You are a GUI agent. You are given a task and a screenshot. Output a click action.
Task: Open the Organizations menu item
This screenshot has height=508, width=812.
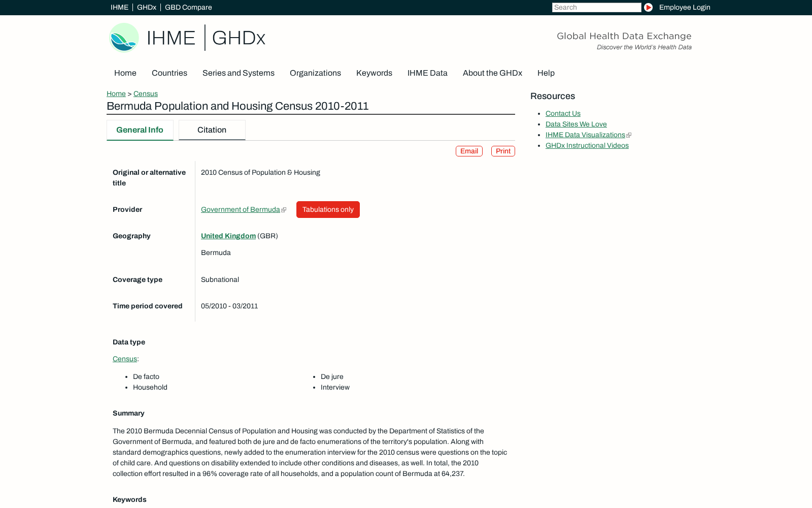(315, 73)
